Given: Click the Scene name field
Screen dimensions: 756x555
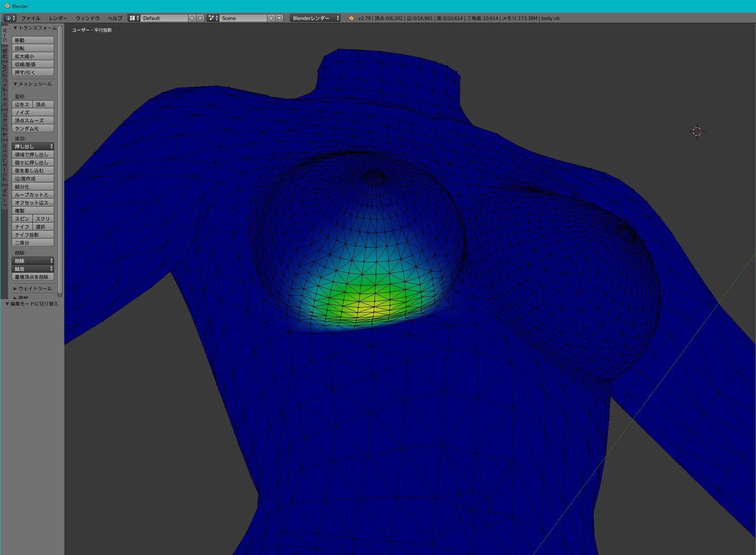Looking at the screenshot, I should (x=243, y=18).
